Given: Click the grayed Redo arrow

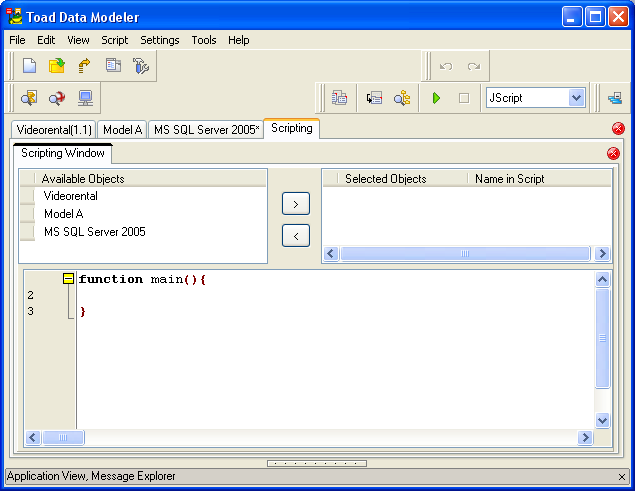Looking at the screenshot, I should pyautogui.click(x=474, y=66).
